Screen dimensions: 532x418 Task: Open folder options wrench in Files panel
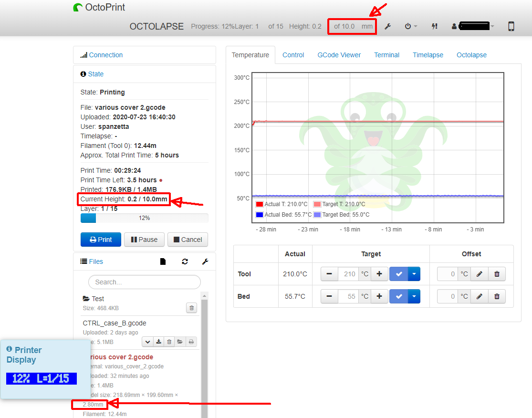pos(205,261)
